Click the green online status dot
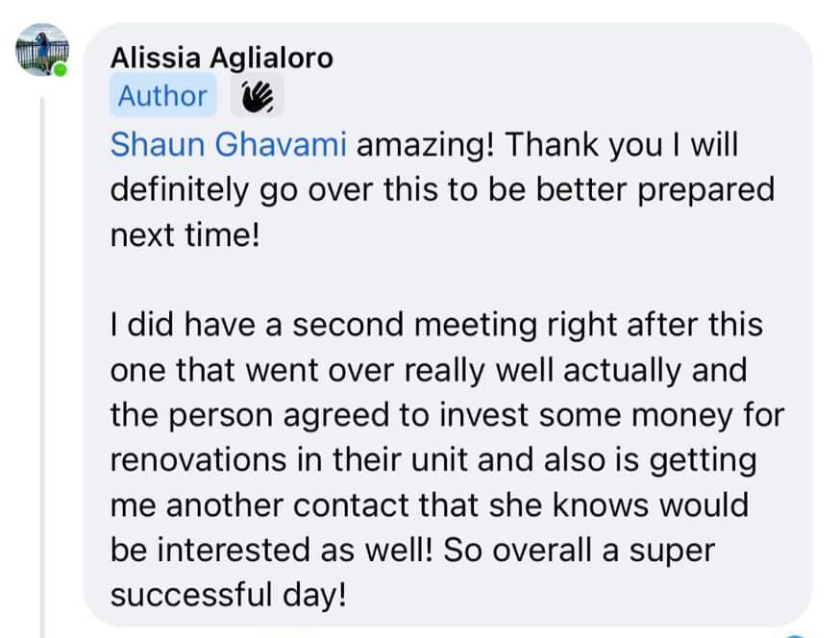This screenshot has height=638, width=840. pos(61,70)
